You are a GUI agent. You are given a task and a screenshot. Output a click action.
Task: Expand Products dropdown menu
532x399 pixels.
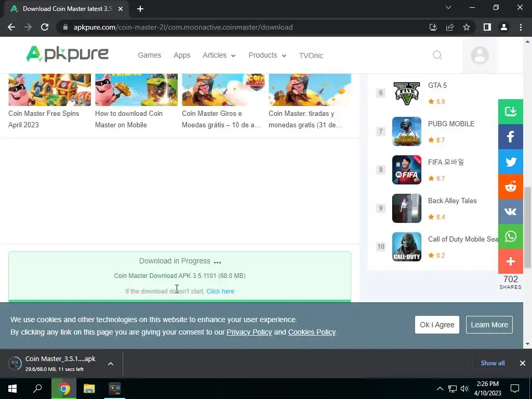pos(268,55)
